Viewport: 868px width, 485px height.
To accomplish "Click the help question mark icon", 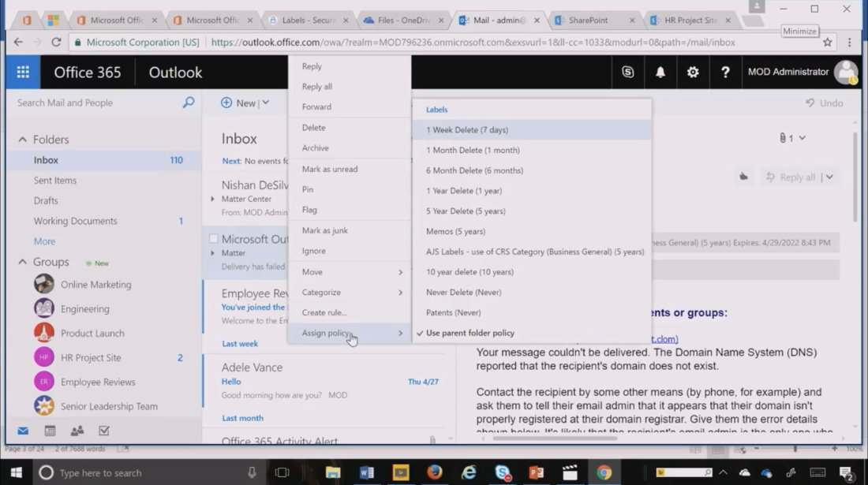I will [725, 72].
